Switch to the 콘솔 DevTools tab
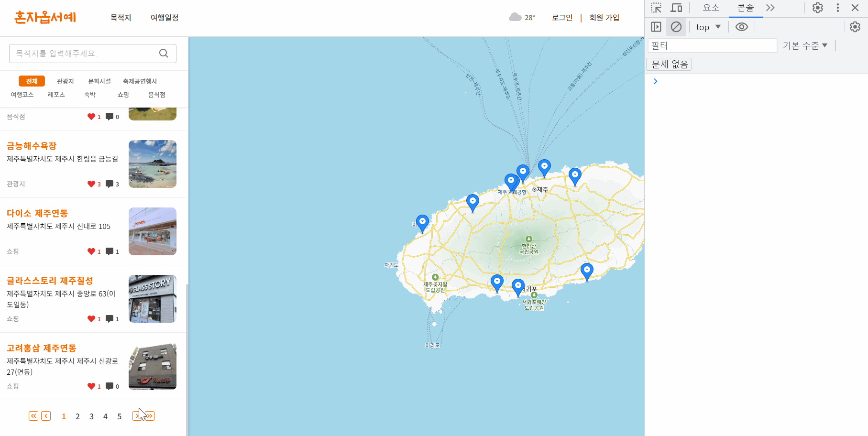The image size is (868, 436). [746, 8]
